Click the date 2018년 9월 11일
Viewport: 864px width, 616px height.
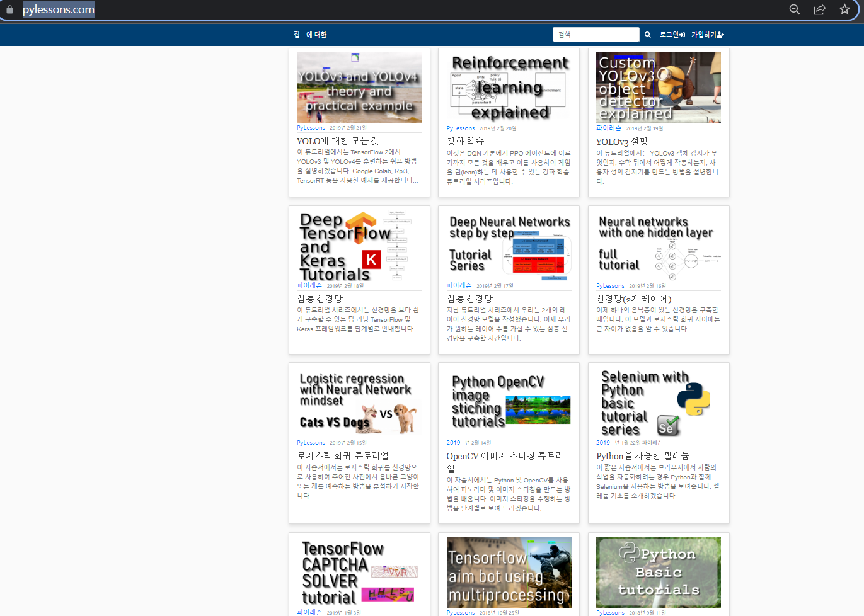click(x=647, y=612)
